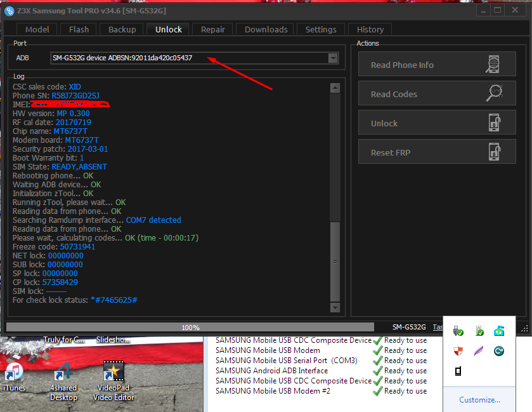Image resolution: width=532 pixels, height=412 pixels.
Task: Click the SM-G532G status bar label
Action: (x=409, y=327)
